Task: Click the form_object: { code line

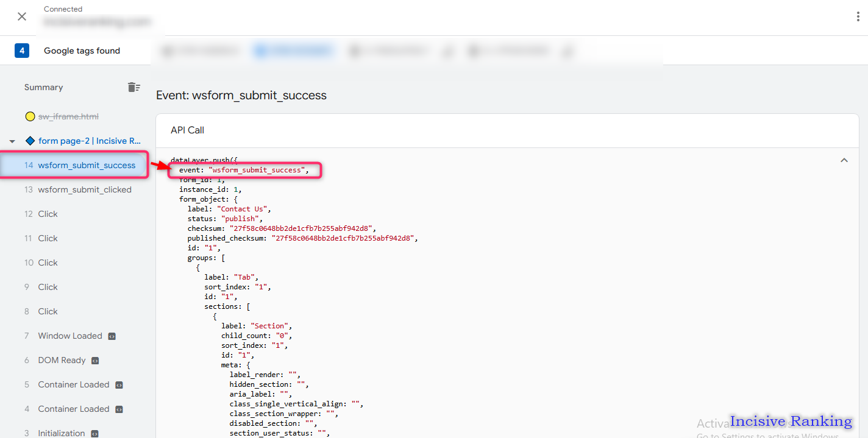Action: [208, 199]
